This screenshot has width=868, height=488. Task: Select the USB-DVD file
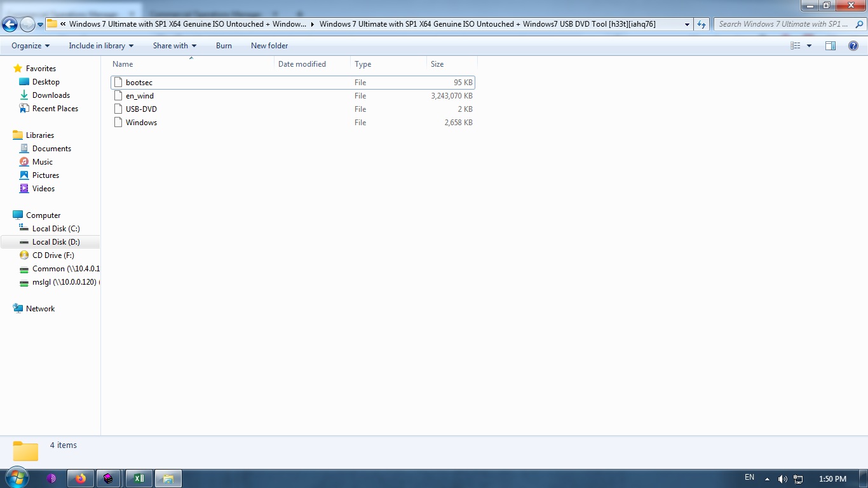pos(293,109)
